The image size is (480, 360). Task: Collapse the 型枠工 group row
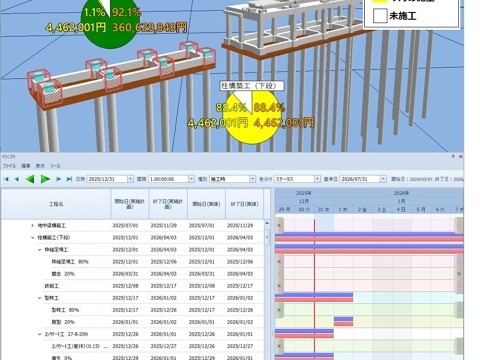(39, 298)
